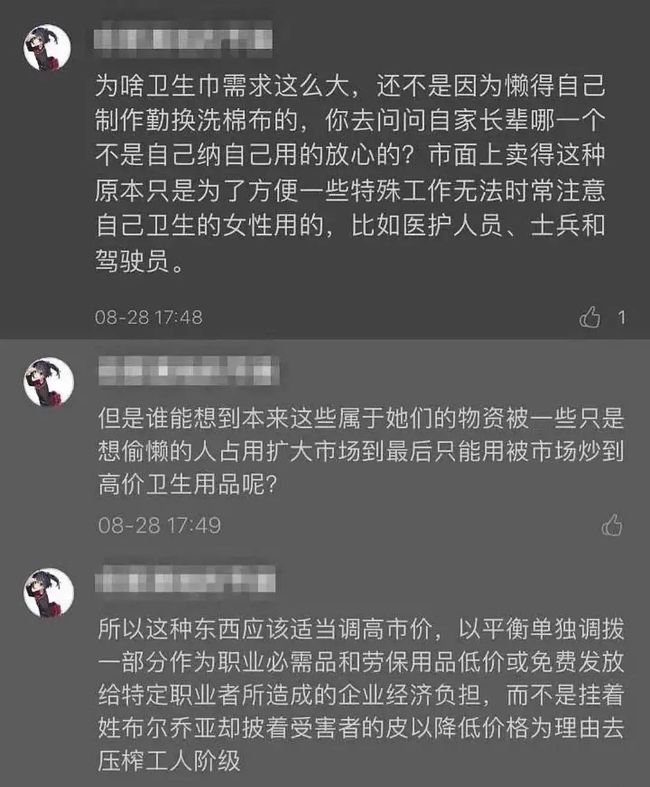Open blurred username above 所以这种东西 comment

pyautogui.click(x=186, y=579)
